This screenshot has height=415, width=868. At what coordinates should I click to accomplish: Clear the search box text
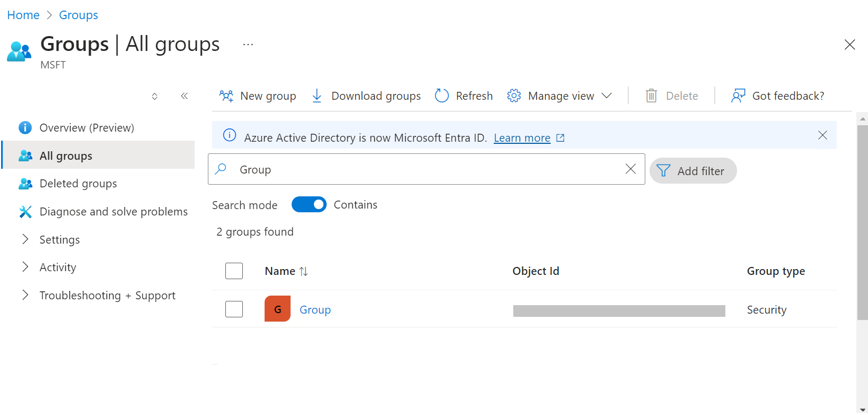(630, 169)
